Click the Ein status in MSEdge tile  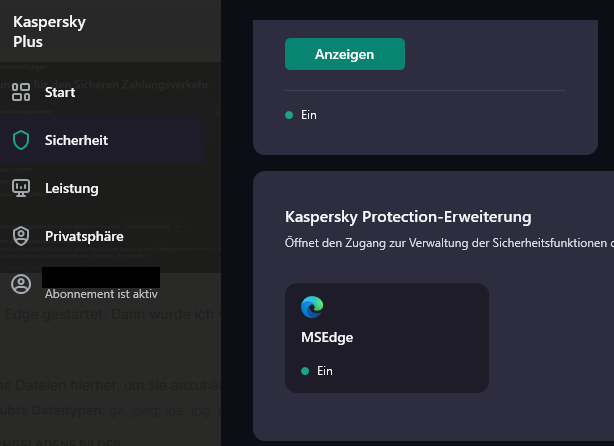point(324,370)
